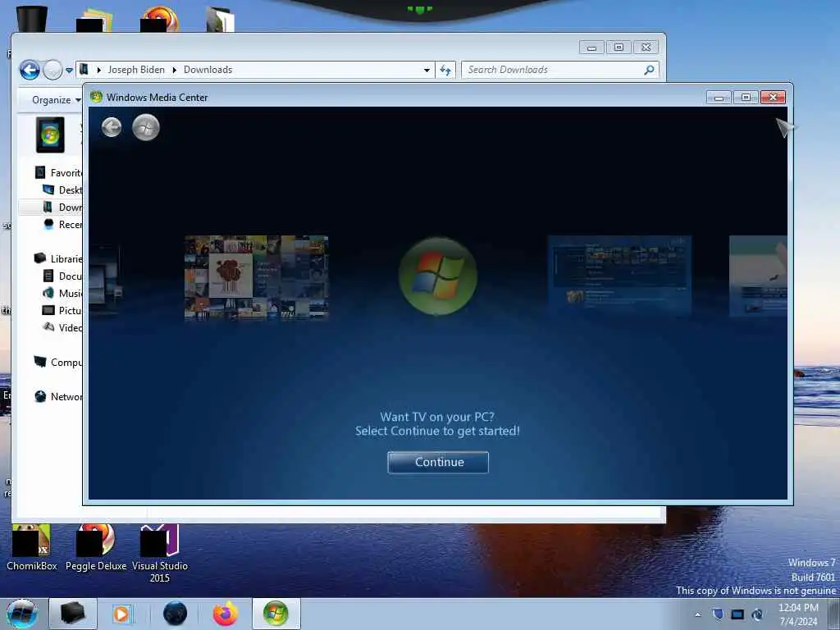840x630 pixels.
Task: Click the Explorer back navigation arrow
Action: click(x=30, y=70)
